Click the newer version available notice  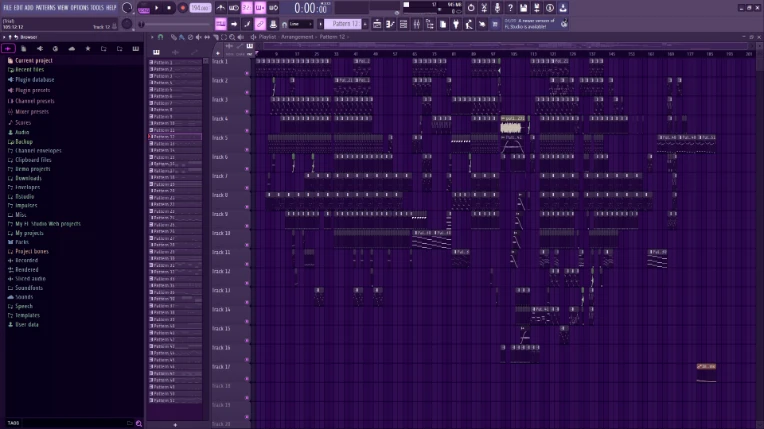(535, 24)
